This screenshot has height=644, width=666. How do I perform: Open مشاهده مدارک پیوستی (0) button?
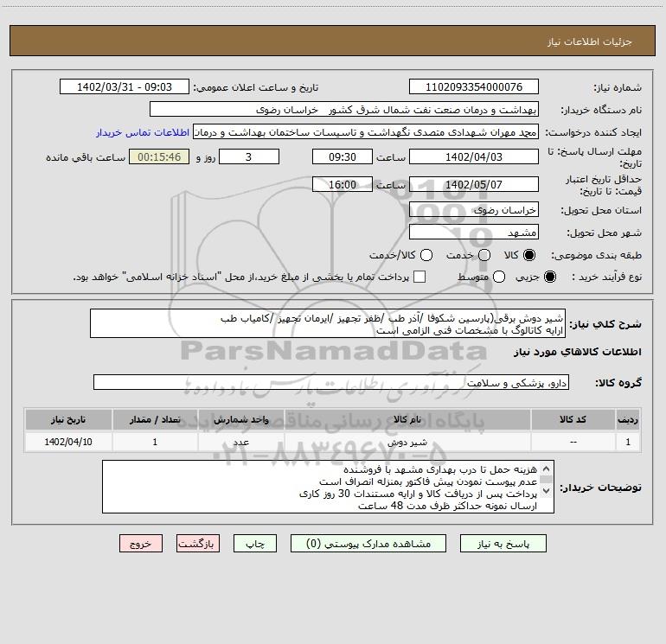[368, 544]
